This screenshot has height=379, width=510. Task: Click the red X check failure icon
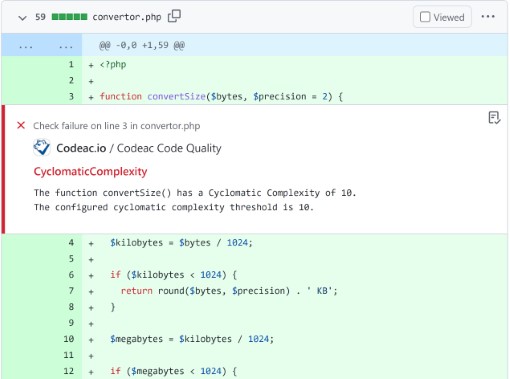21,125
